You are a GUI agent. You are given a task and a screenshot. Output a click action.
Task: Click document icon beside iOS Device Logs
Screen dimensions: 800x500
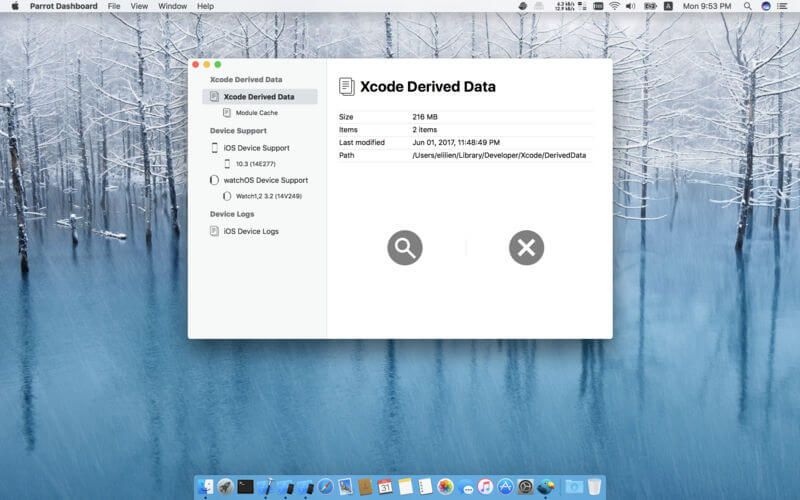214,231
